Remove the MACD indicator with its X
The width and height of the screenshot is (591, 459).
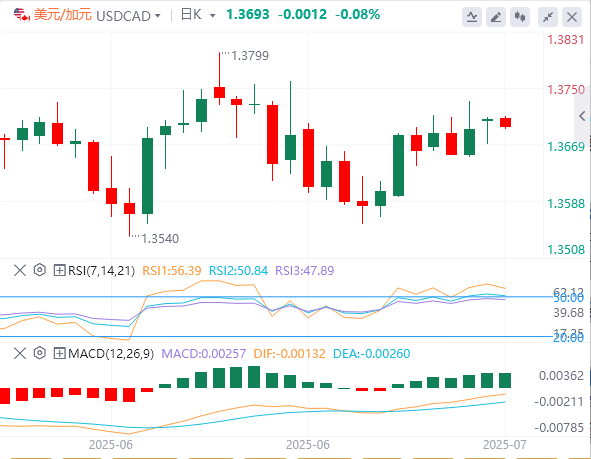[x=20, y=353]
